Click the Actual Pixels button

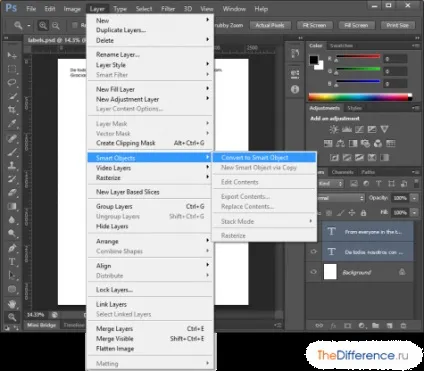(x=270, y=25)
